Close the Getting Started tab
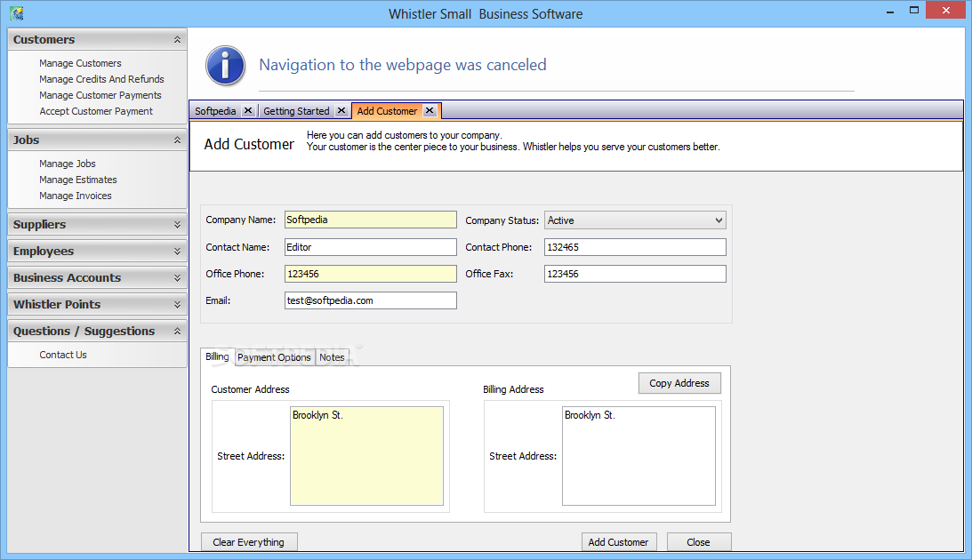The width and height of the screenshot is (972, 560). [341, 110]
